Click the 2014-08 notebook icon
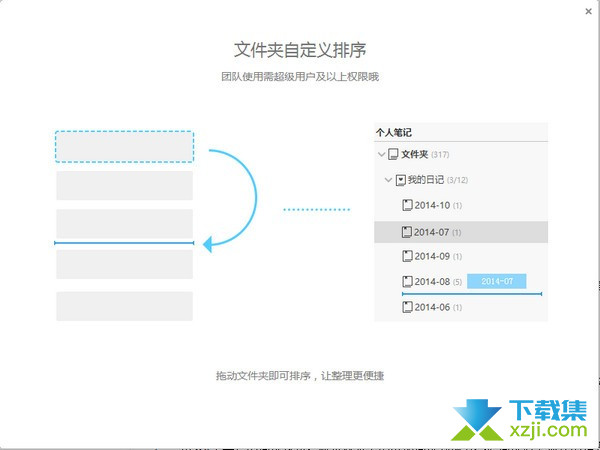 coord(407,282)
